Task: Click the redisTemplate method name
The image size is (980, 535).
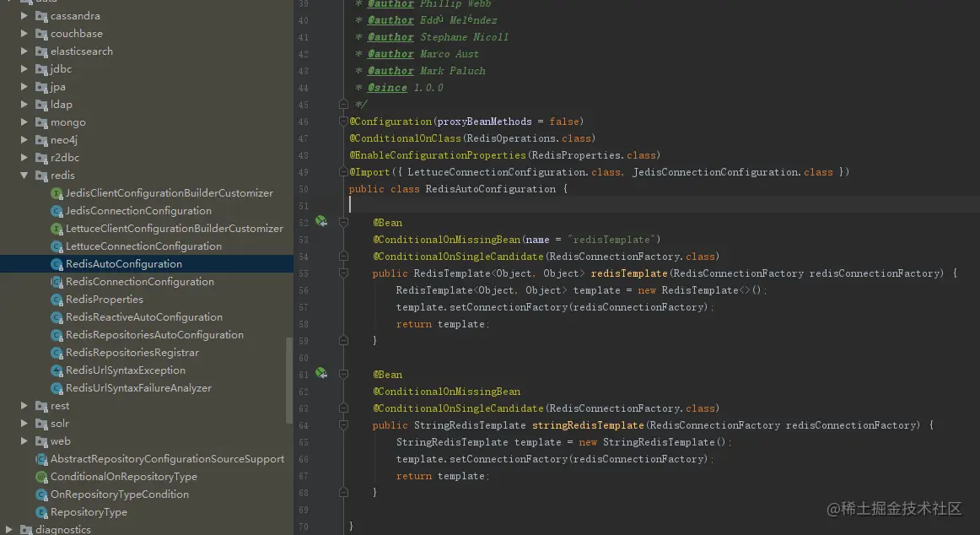Action: (x=629, y=273)
